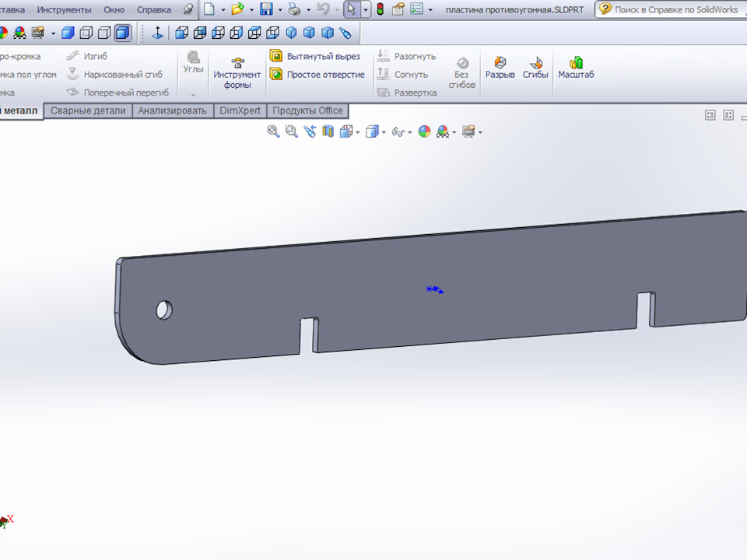Screen dimensions: 747x560
Task: Open the Справка menu
Action: coord(154,9)
